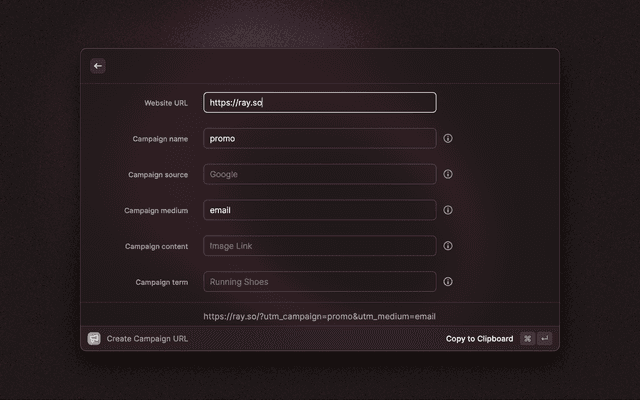
Task: Select the Campaign content input field
Action: pyautogui.click(x=319, y=246)
